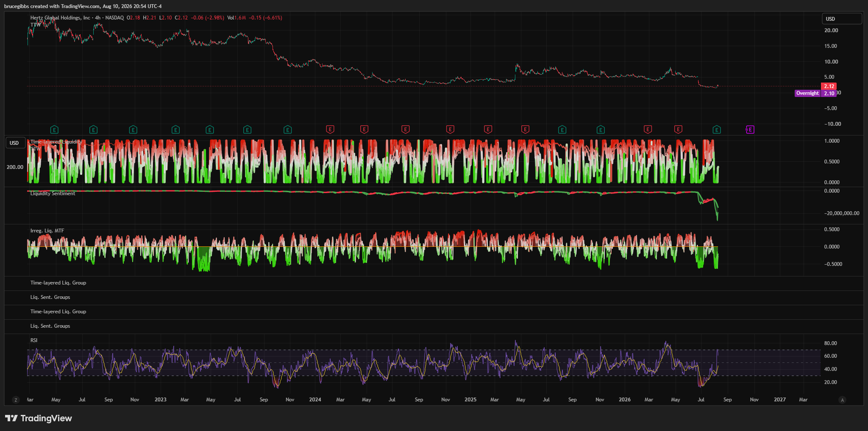The width and height of the screenshot is (868, 431).
Task: Click the USD button on the liquidity pane
Action: point(15,143)
